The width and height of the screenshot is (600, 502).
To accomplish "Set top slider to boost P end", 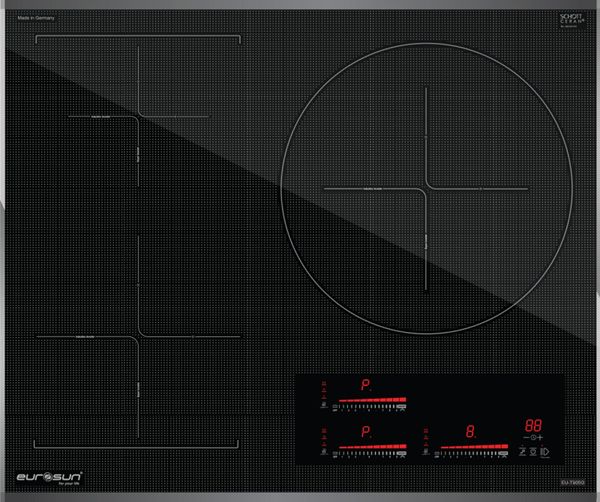I will (402, 406).
